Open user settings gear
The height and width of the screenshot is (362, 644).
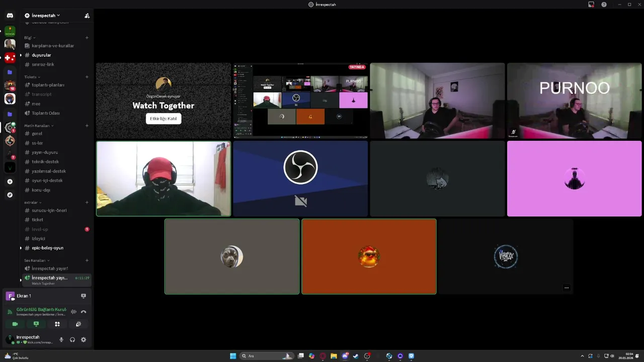coord(84,339)
